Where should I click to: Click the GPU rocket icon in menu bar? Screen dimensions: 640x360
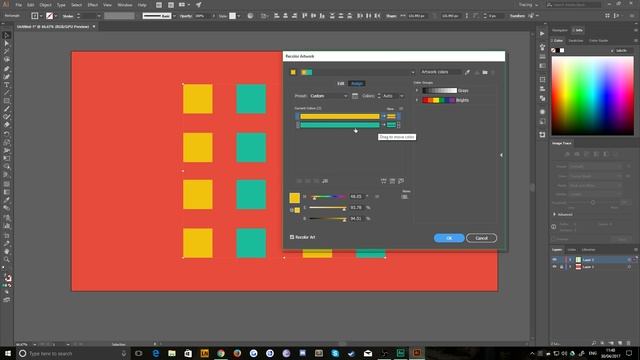click(199, 5)
